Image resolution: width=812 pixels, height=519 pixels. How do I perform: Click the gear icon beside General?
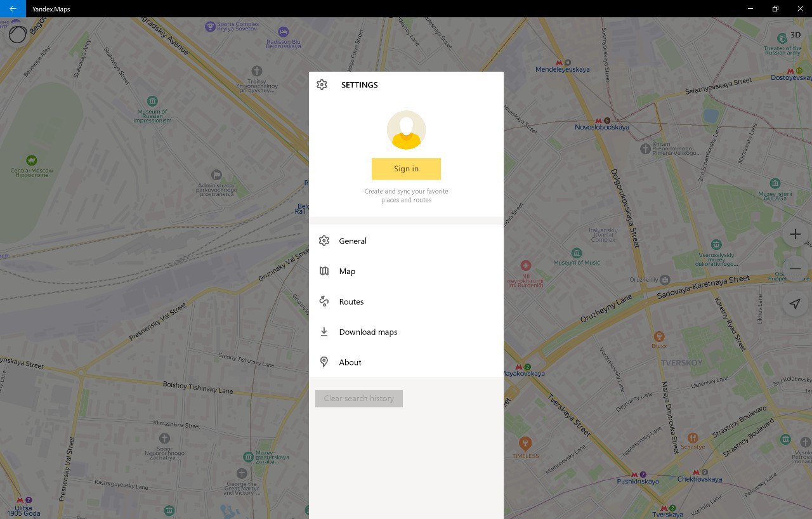point(324,241)
